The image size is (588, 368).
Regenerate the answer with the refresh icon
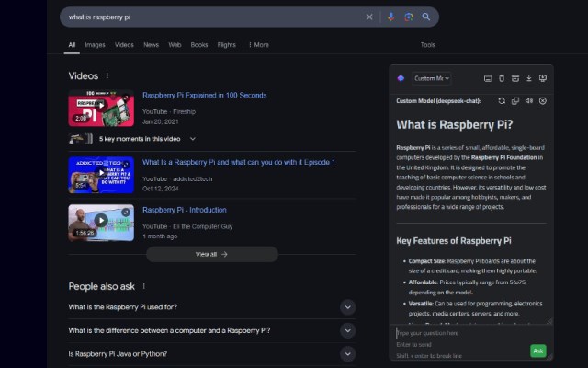pos(502,101)
